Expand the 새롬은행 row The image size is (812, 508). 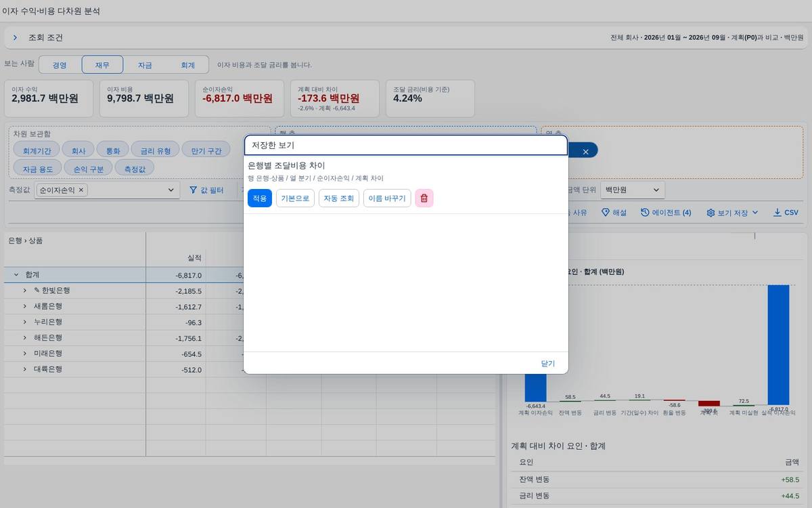25,306
